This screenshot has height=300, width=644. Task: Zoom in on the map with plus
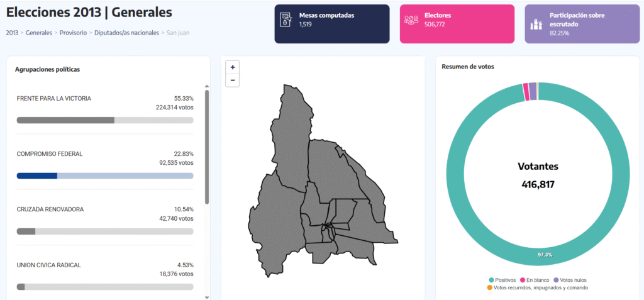click(x=233, y=67)
